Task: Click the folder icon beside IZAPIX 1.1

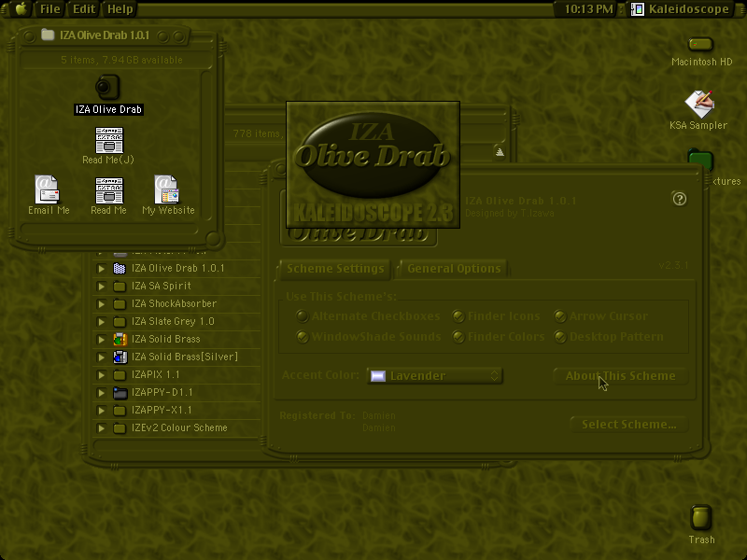Action: (120, 375)
